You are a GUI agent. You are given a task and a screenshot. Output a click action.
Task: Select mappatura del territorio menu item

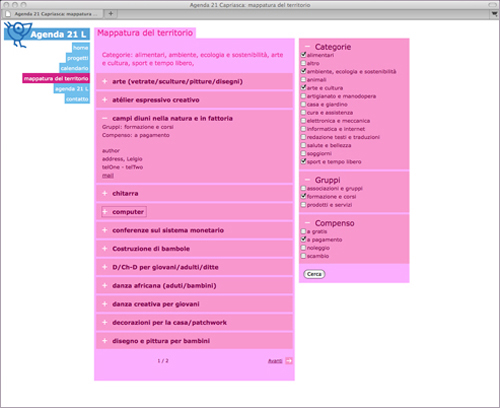point(56,78)
